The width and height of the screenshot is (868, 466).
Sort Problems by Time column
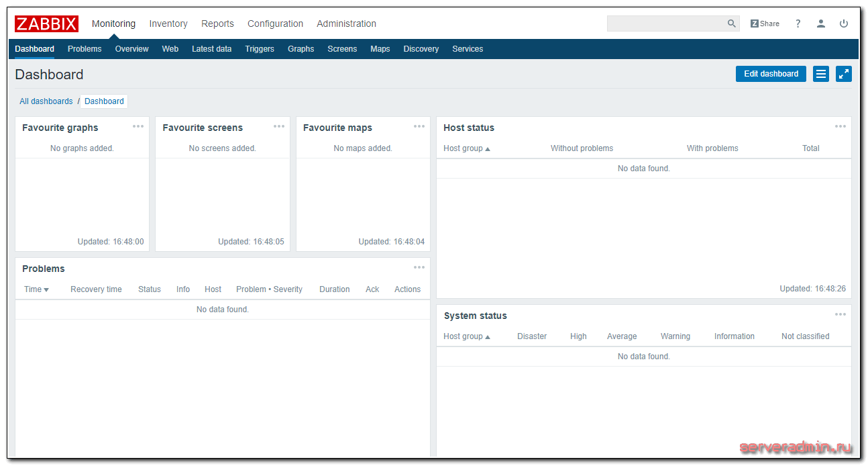[36, 289]
